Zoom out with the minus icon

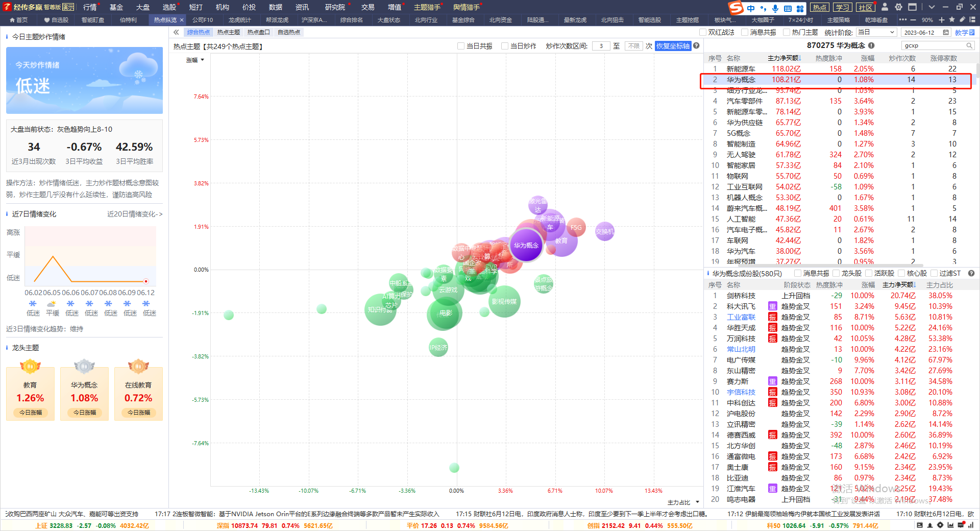913,20
